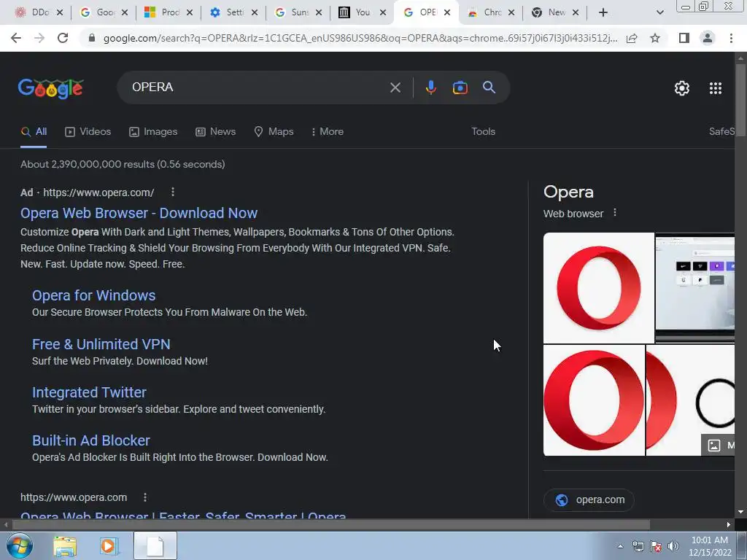Open Built-in Ad Blocker link

tap(91, 440)
